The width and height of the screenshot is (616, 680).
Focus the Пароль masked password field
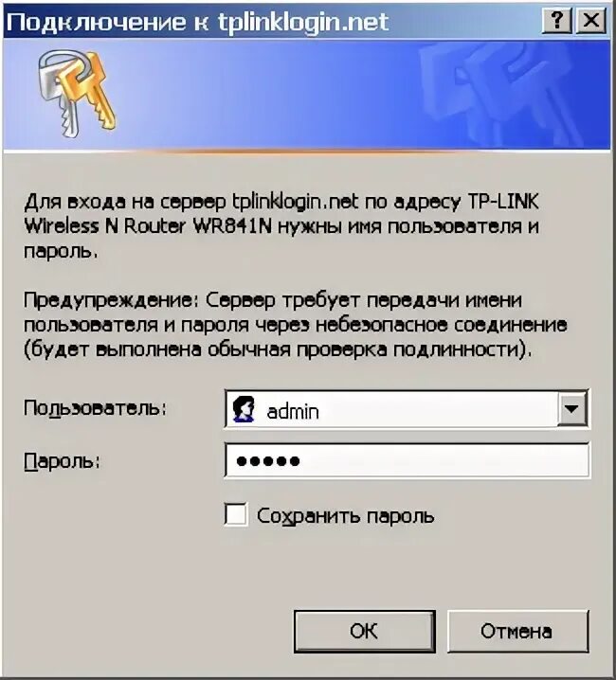pyautogui.click(x=408, y=460)
